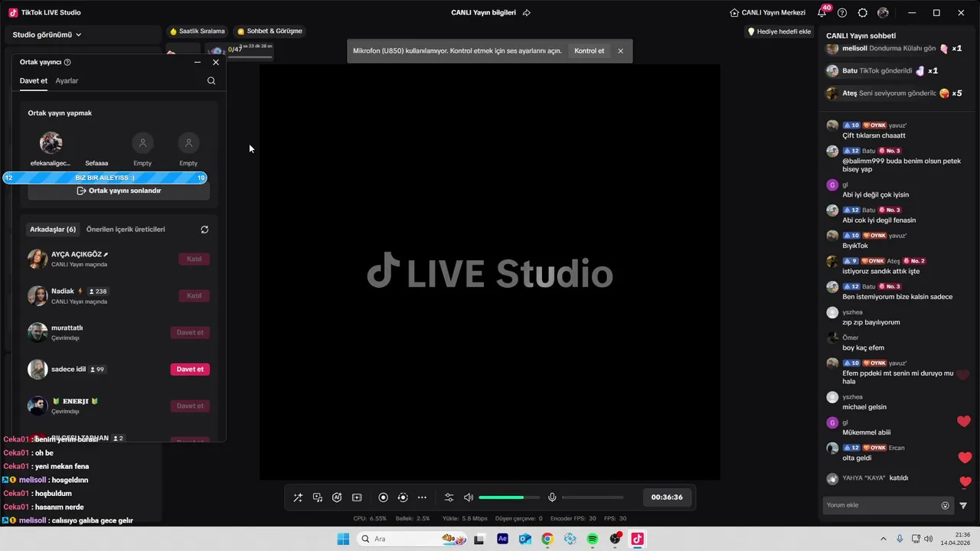The width and height of the screenshot is (980, 551).
Task: Open Outlook from taskbar
Action: point(524,539)
